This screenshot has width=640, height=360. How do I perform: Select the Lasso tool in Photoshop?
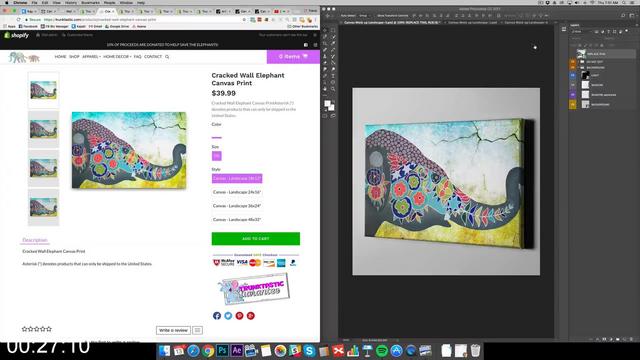pos(325,37)
